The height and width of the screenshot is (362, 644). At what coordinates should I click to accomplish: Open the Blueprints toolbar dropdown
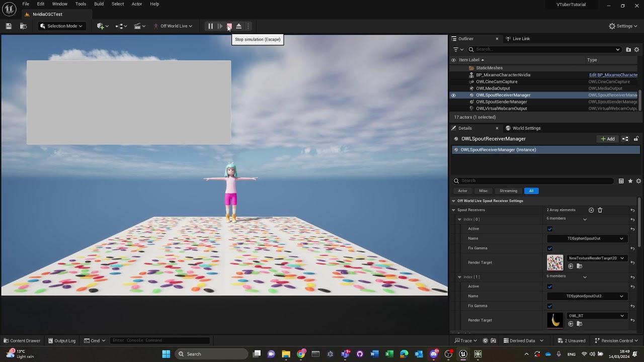[121, 26]
